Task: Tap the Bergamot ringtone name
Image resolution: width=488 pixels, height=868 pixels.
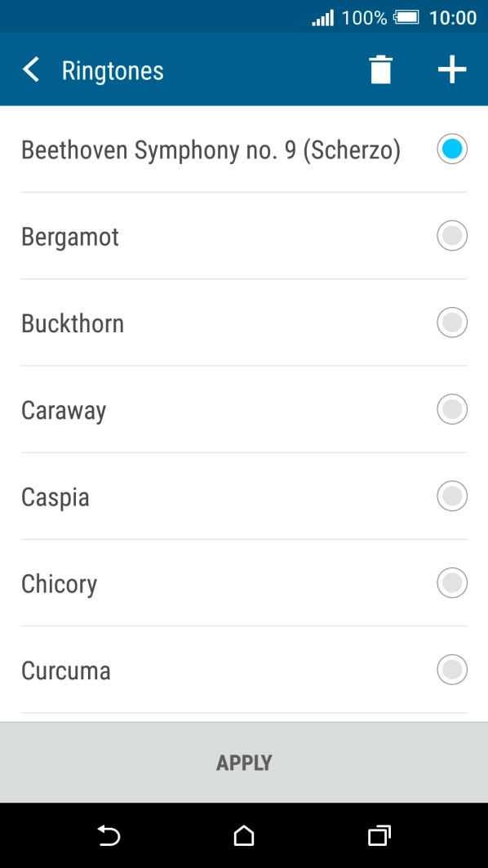Action: click(70, 237)
